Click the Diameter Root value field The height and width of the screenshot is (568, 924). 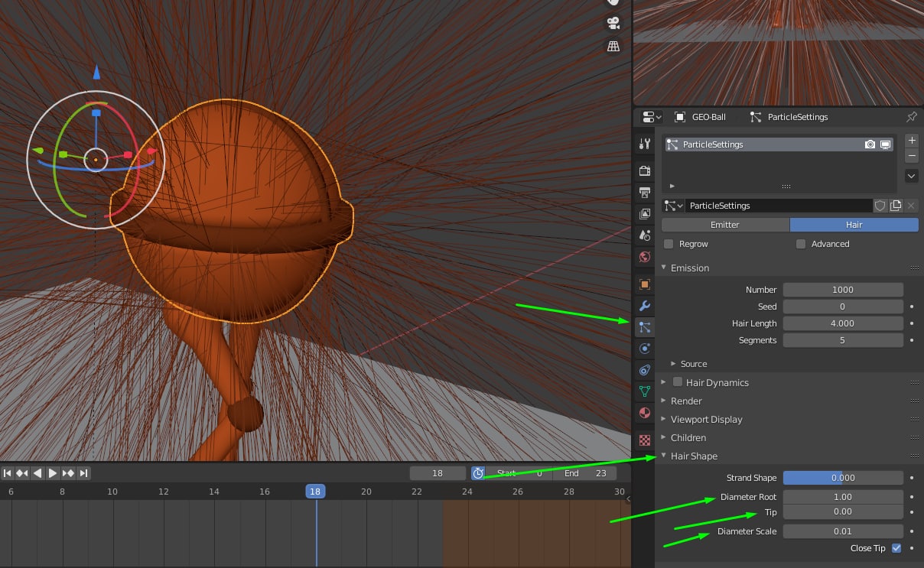(843, 497)
